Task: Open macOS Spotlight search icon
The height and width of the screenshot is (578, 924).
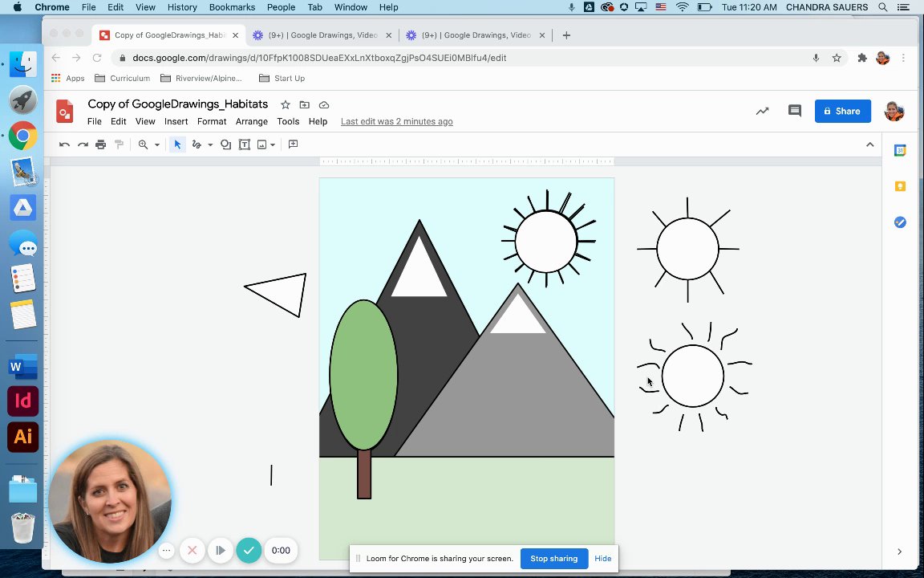Action: pyautogui.click(x=883, y=7)
